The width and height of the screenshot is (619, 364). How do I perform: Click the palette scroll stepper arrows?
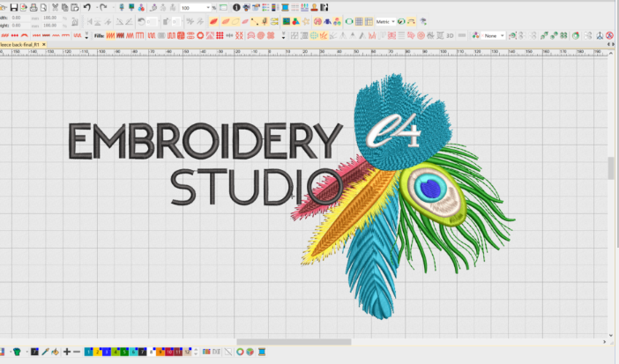[x=196, y=352]
